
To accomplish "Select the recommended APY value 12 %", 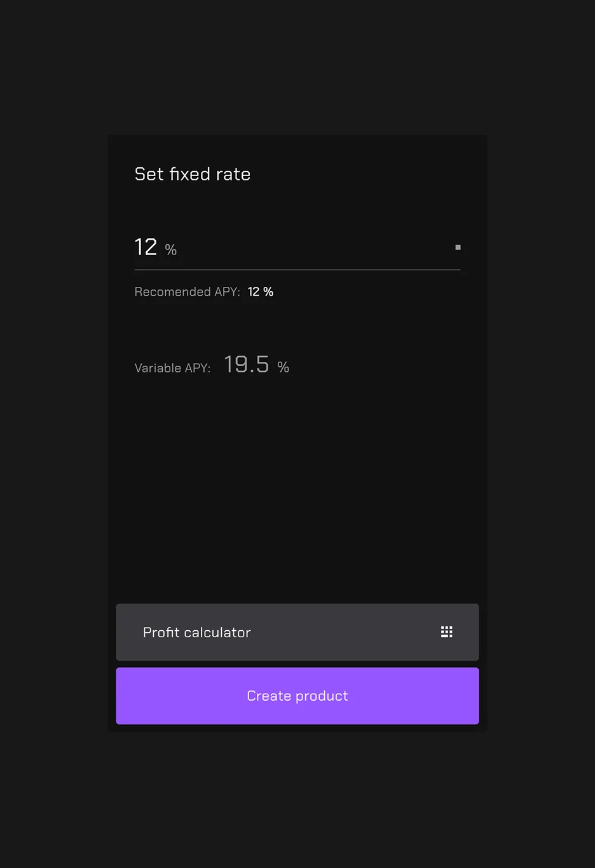I will (261, 292).
